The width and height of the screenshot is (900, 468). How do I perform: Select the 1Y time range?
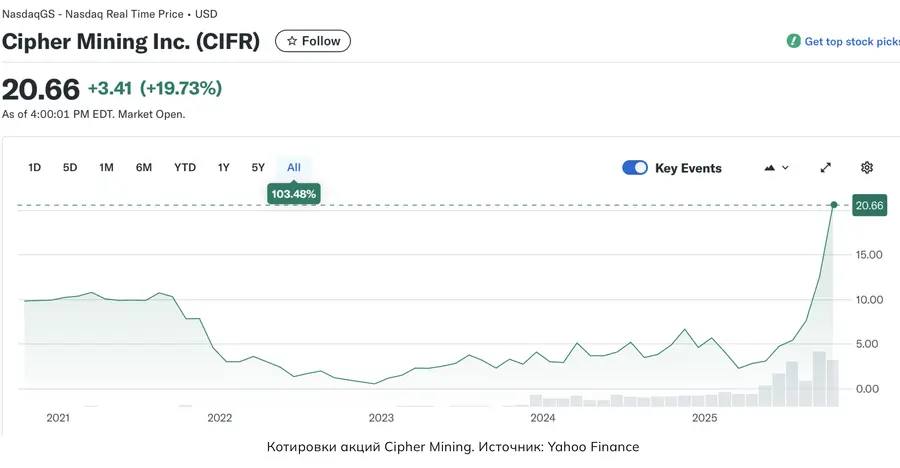coord(224,168)
